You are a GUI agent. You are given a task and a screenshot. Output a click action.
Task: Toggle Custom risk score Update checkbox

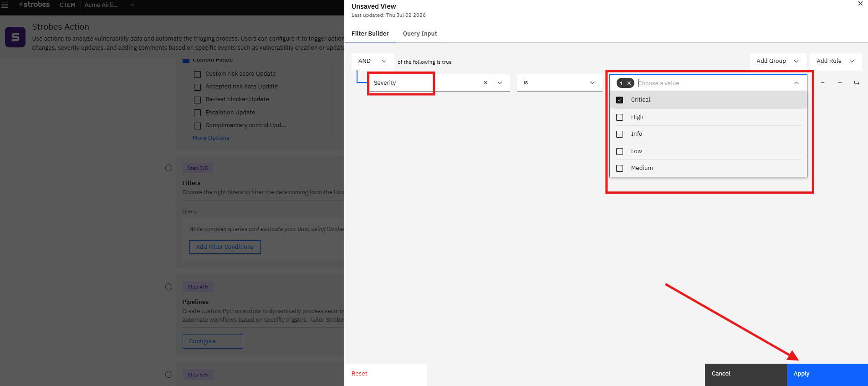point(197,74)
